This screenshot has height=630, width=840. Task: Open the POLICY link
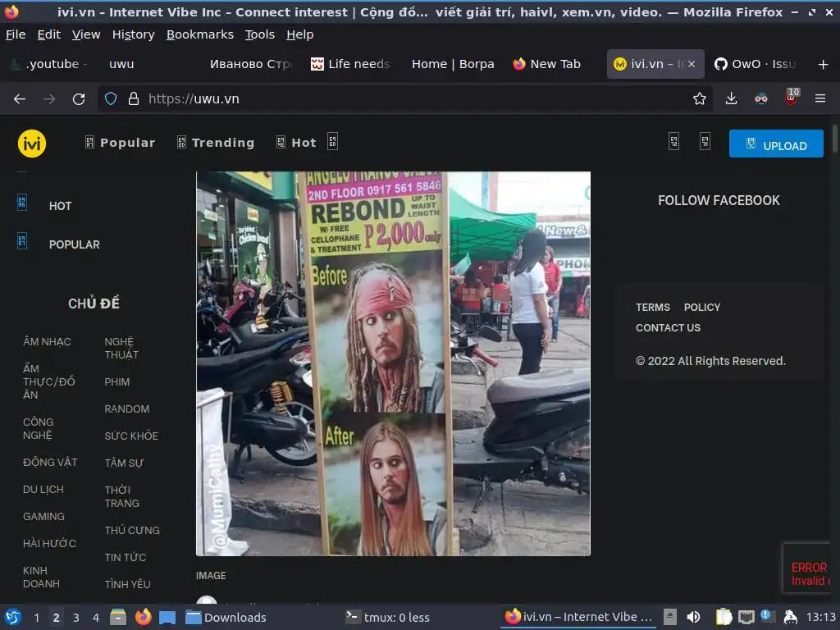point(702,307)
